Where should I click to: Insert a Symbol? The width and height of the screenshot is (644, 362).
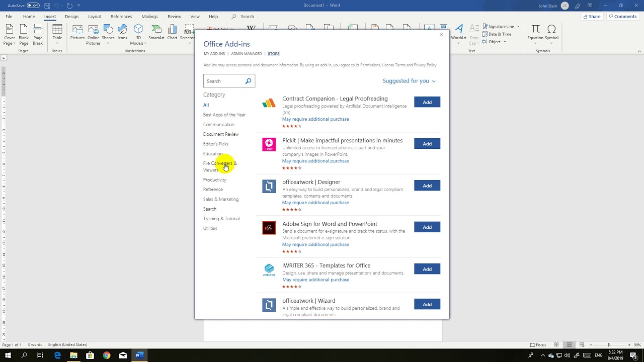[552, 33]
